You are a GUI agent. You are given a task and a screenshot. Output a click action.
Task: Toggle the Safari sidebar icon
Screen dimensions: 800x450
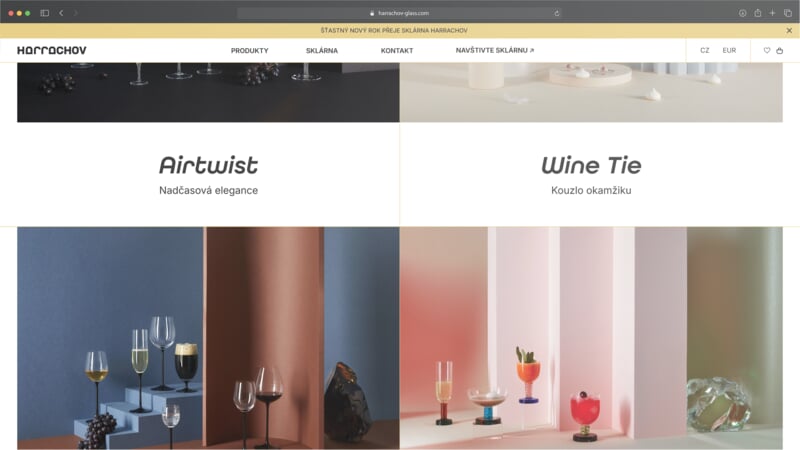45,13
